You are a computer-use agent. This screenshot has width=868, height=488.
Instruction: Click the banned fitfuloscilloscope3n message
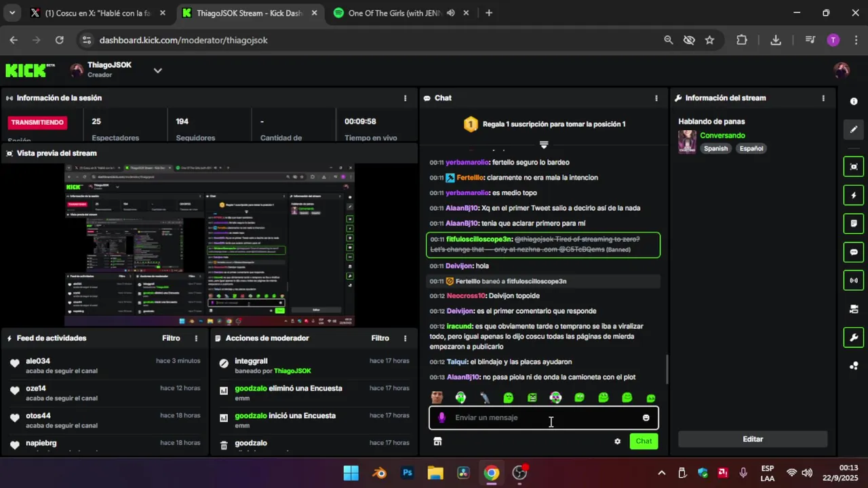click(543, 245)
